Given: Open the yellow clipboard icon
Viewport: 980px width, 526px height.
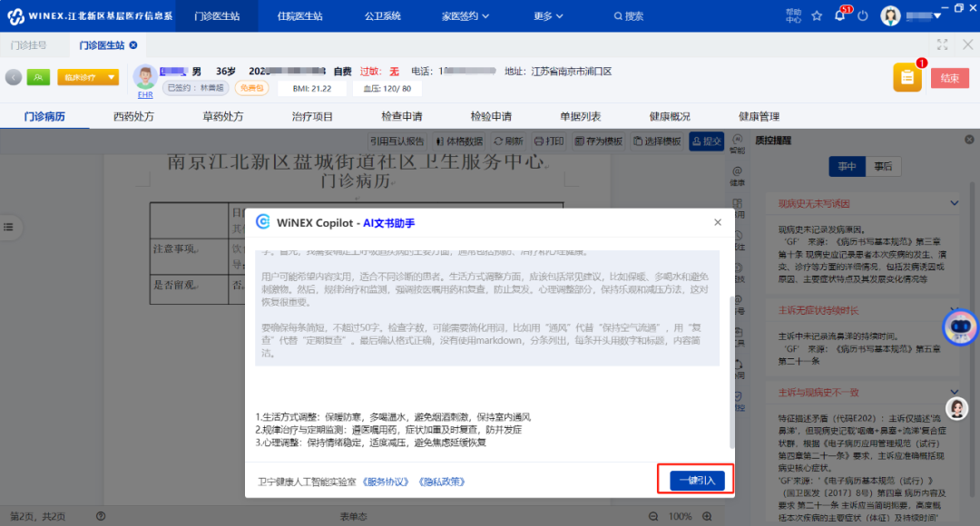Looking at the screenshot, I should pyautogui.click(x=907, y=77).
